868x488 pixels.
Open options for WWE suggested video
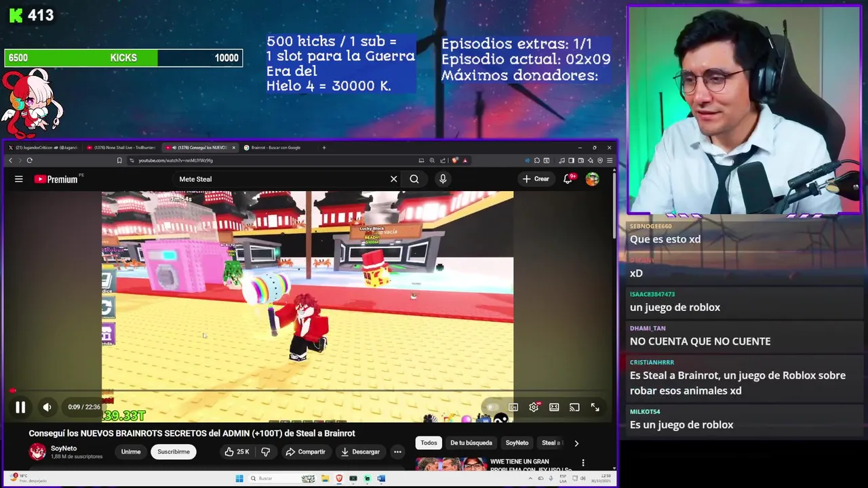point(583,463)
